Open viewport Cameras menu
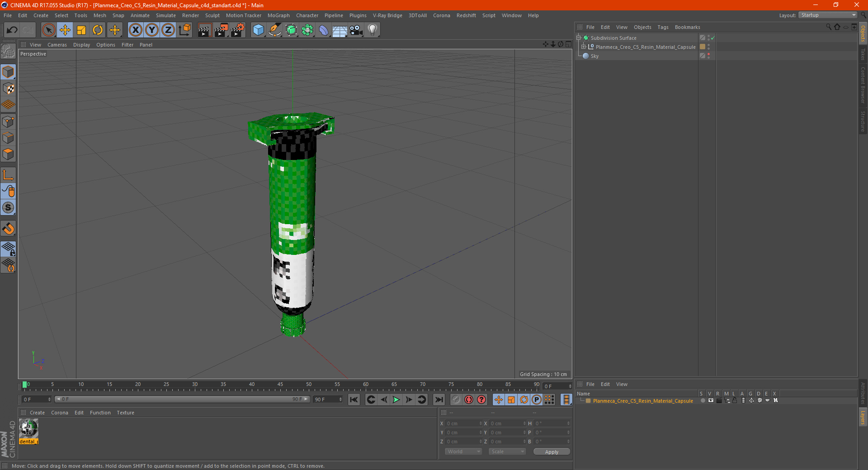 (57, 45)
